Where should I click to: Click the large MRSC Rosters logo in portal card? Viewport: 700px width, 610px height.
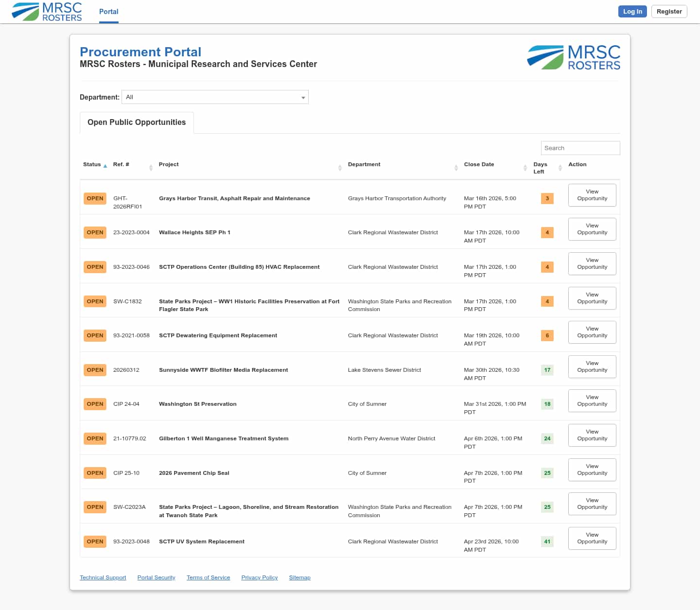(x=574, y=57)
